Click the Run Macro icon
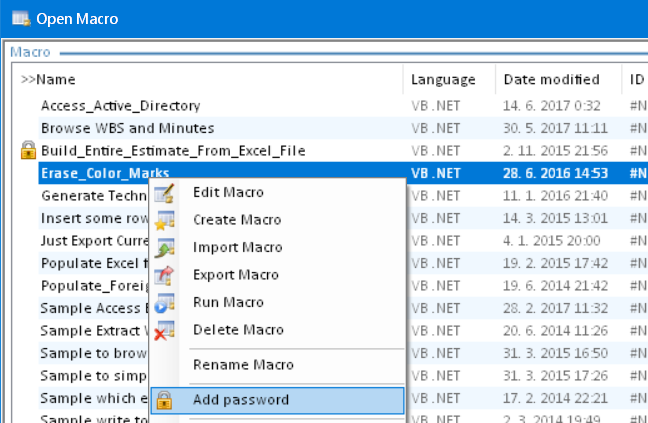Screen dimensions: 648x423 click(165, 302)
